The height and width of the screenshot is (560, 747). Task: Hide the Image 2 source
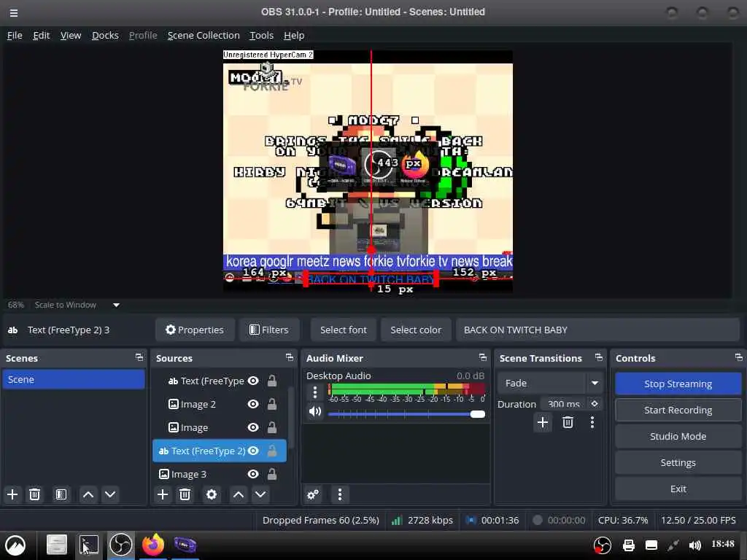click(x=253, y=404)
